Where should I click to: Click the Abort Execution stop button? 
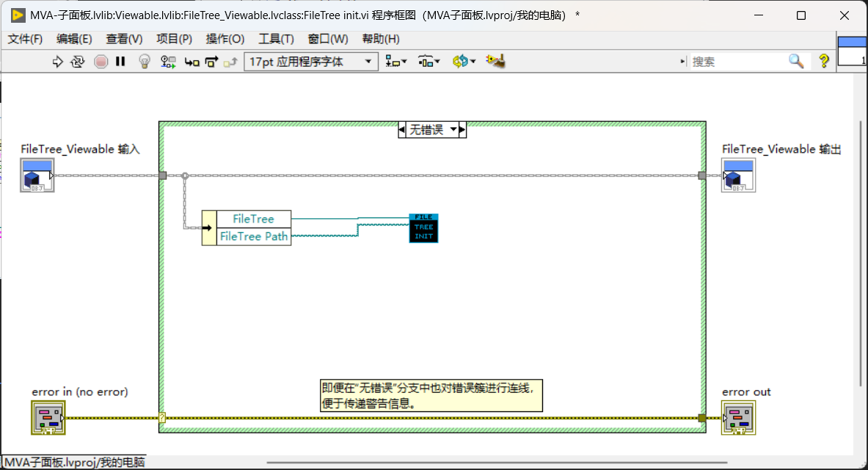tap(101, 62)
